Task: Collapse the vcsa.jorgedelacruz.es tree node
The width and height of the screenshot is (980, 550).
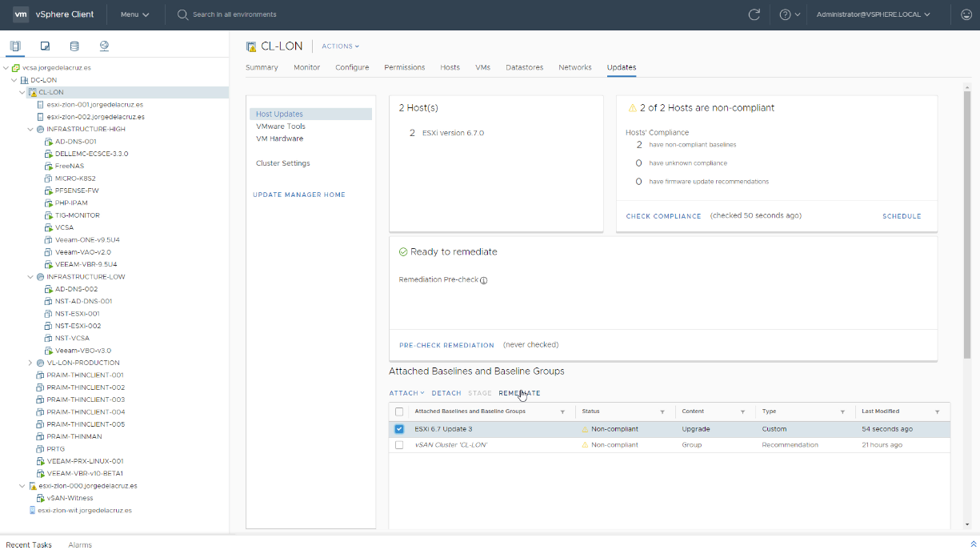Action: (x=6, y=68)
